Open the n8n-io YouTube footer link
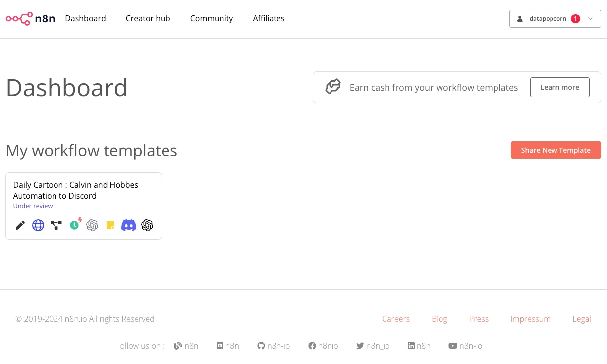607x364 pixels. click(x=465, y=346)
